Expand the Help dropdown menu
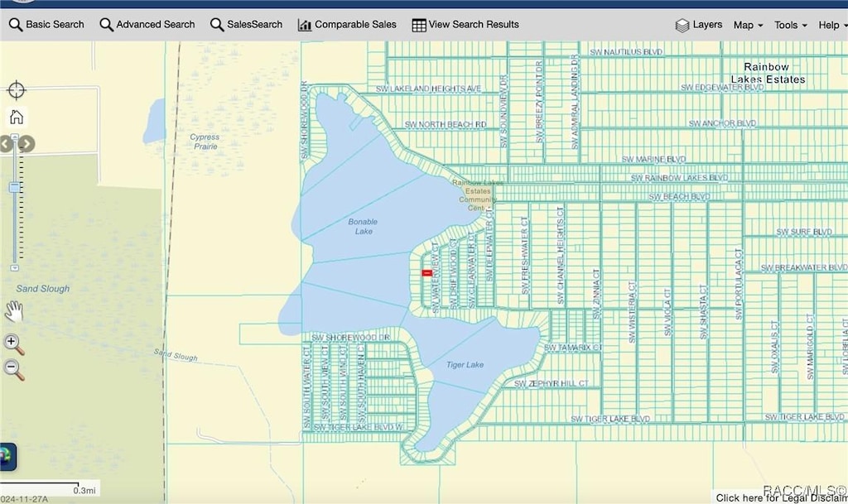 [x=833, y=25]
